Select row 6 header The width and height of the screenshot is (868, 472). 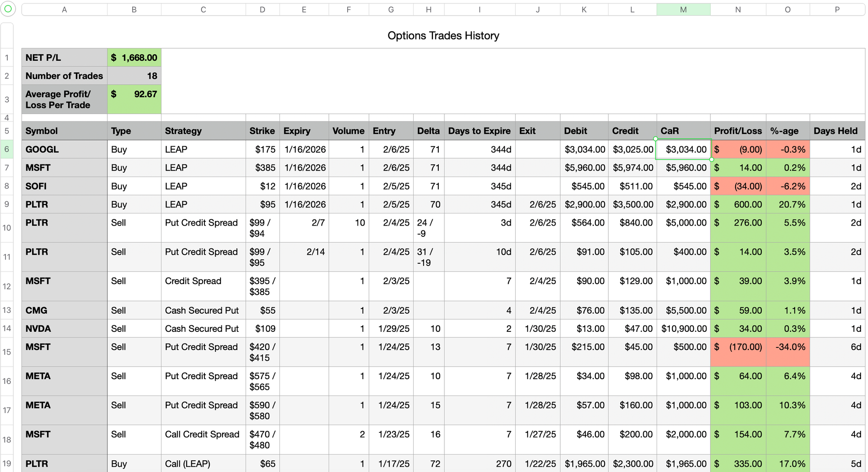click(x=7, y=149)
